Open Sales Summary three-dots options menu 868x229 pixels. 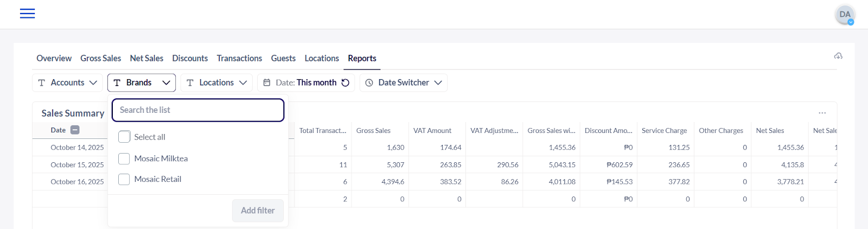tap(822, 113)
